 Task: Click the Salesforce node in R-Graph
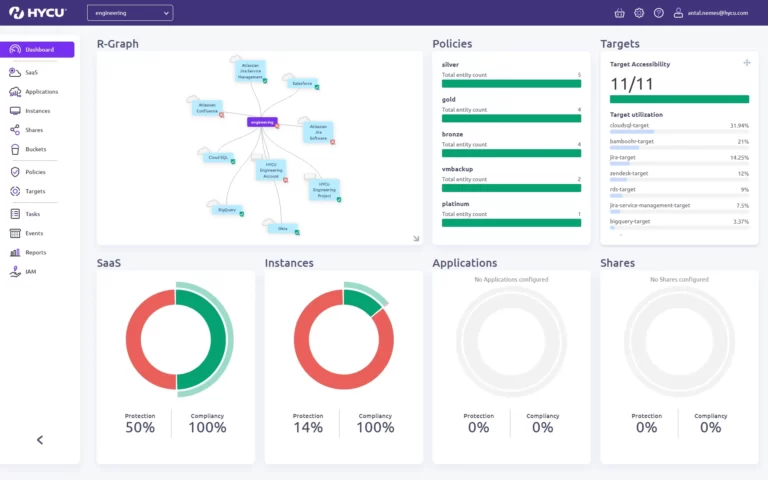pyautogui.click(x=301, y=83)
